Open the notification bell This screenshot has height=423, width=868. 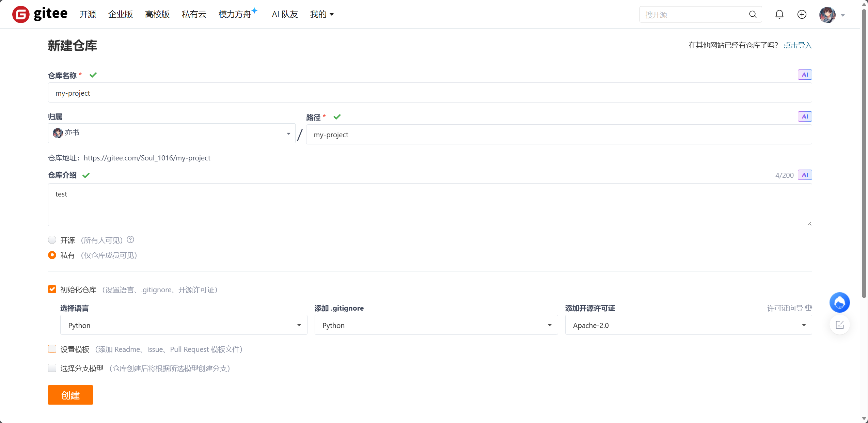point(779,14)
